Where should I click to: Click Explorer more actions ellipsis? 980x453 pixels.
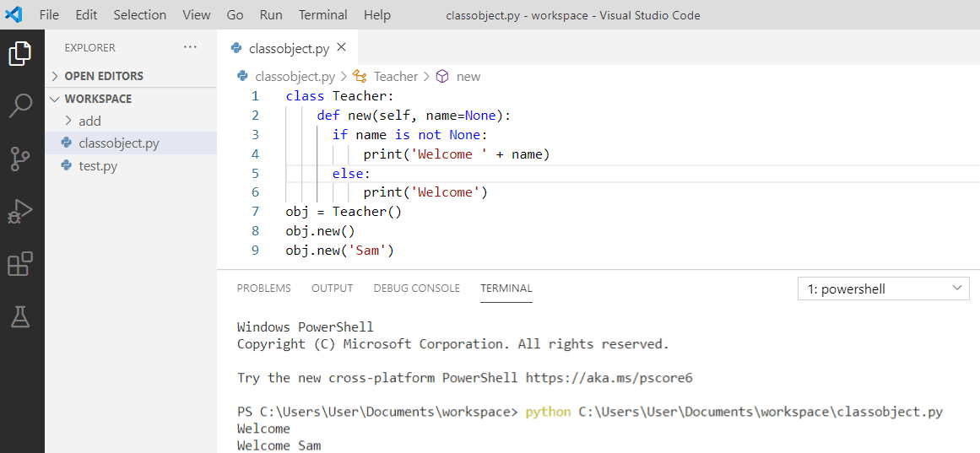[x=189, y=47]
